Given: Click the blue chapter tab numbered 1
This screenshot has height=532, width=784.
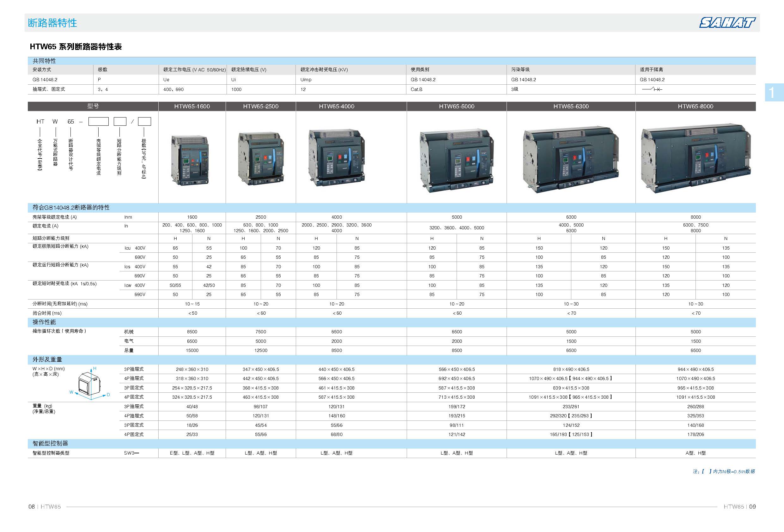Looking at the screenshot, I should click(x=773, y=93).
